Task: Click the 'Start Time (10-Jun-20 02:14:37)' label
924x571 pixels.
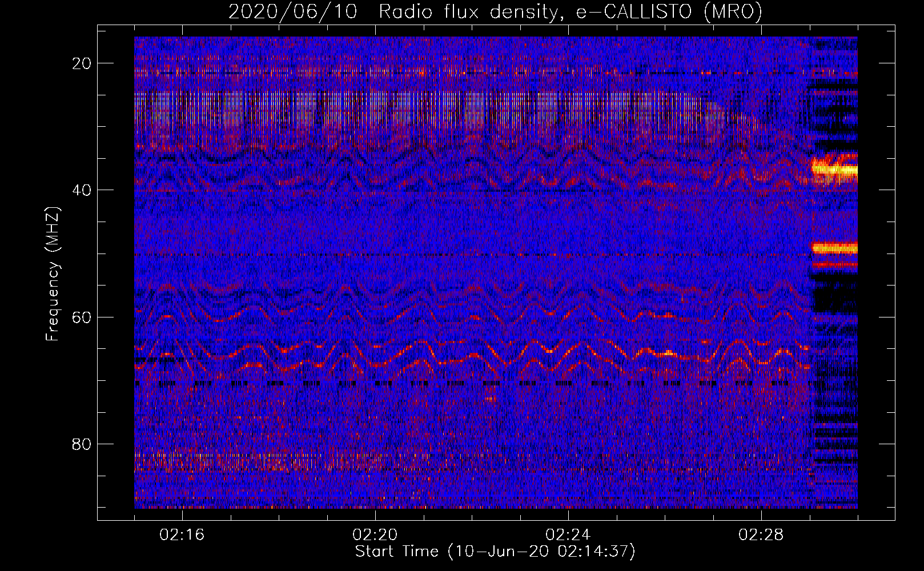Action: pyautogui.click(x=495, y=552)
